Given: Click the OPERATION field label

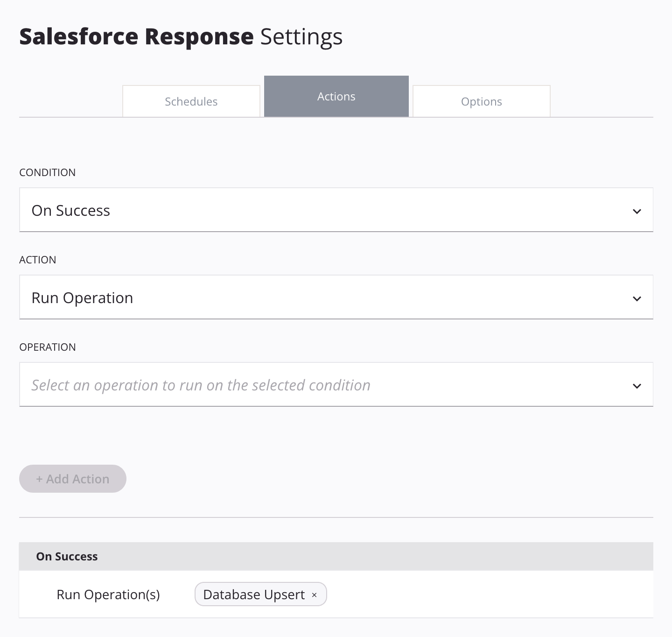Looking at the screenshot, I should tap(47, 347).
